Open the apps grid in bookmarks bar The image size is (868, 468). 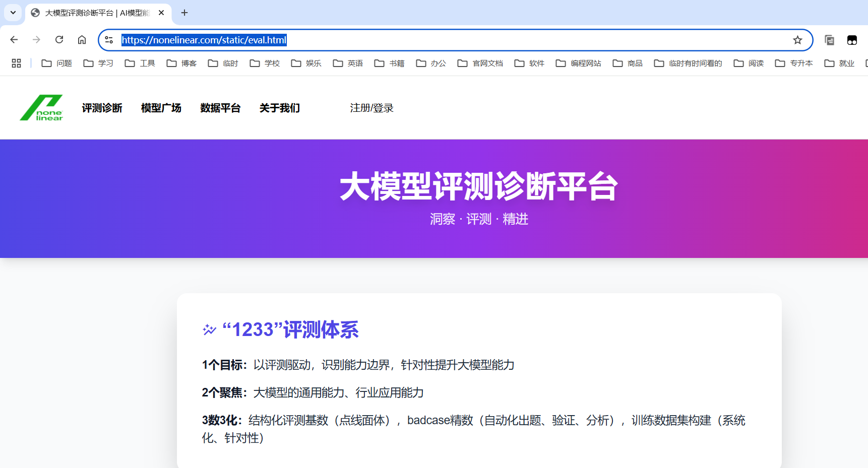(16, 63)
